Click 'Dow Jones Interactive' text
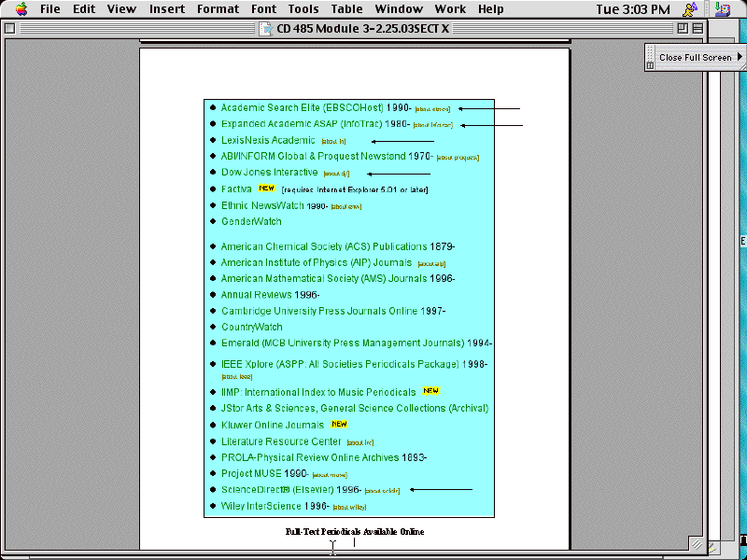This screenshot has width=747, height=560. pos(270,172)
